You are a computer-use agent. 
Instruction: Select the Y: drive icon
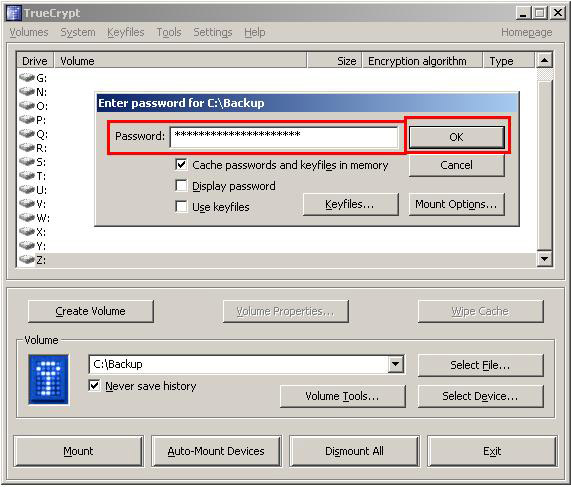27,246
